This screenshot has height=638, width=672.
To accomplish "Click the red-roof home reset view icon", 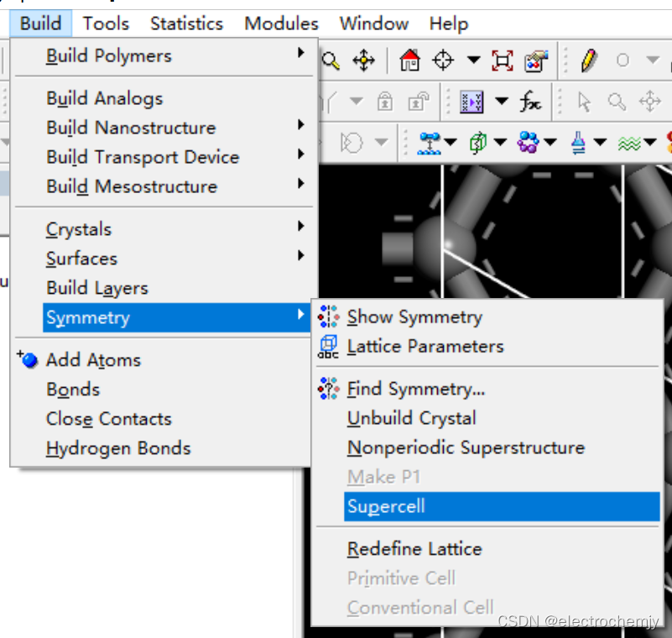I will click(x=409, y=60).
